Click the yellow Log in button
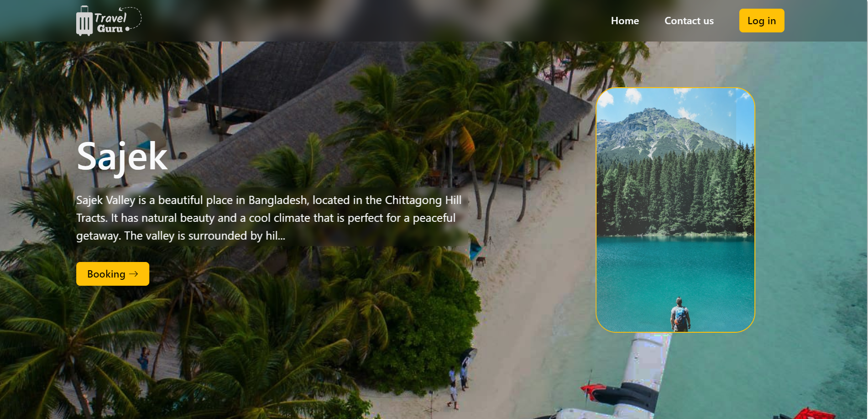Image resolution: width=868 pixels, height=419 pixels. (x=762, y=21)
